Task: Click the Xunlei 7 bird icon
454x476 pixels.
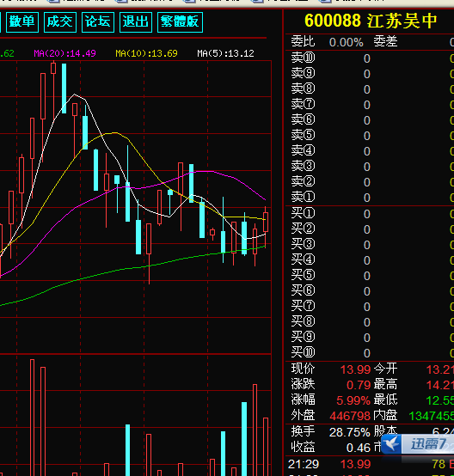Action: click(x=391, y=444)
